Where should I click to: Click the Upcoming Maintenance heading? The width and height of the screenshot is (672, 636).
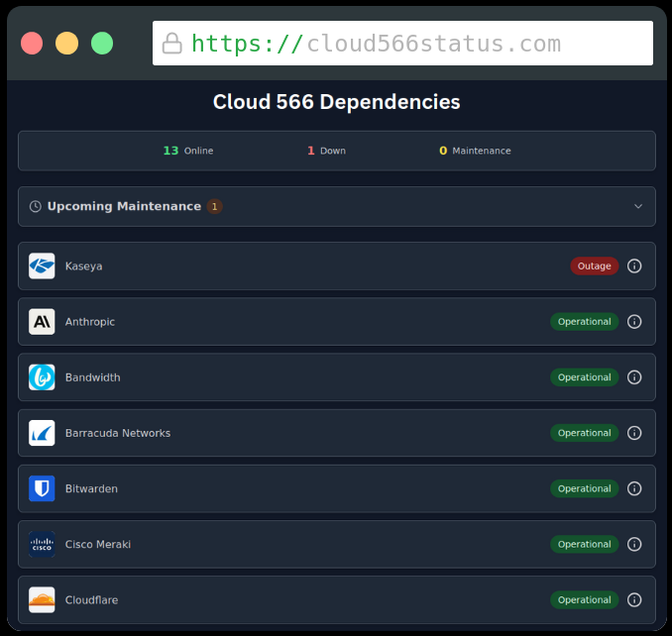[124, 206]
